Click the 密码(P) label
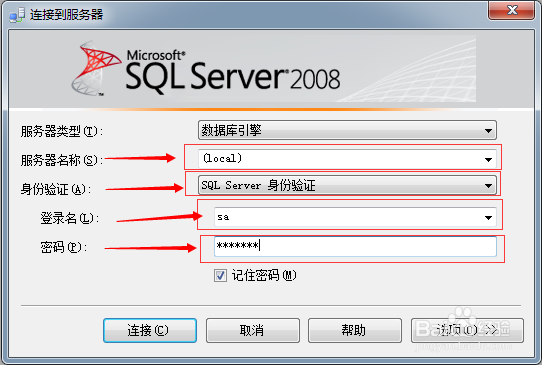Image resolution: width=542 pixels, height=365 pixels. pyautogui.click(x=64, y=247)
